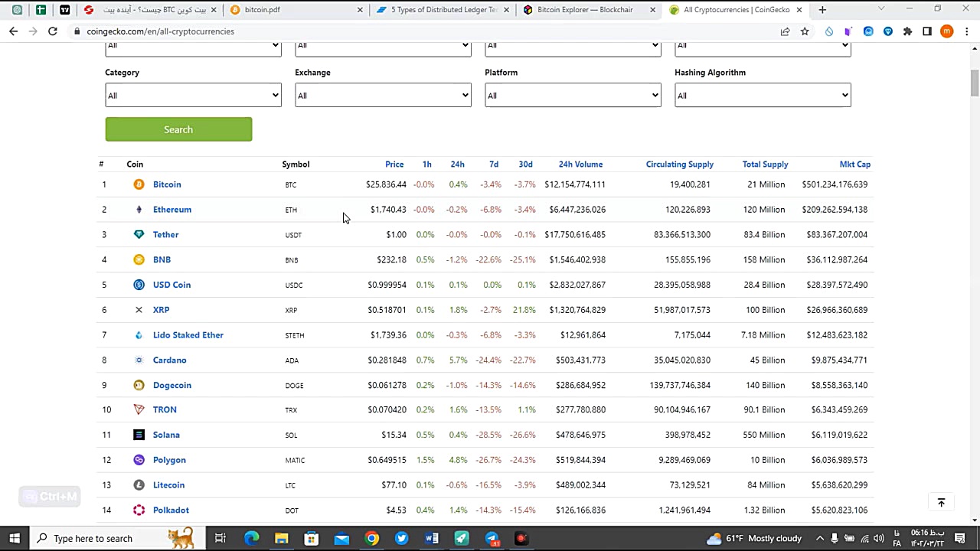
Task: Click the Bitcoin coin logo icon
Action: click(x=139, y=184)
